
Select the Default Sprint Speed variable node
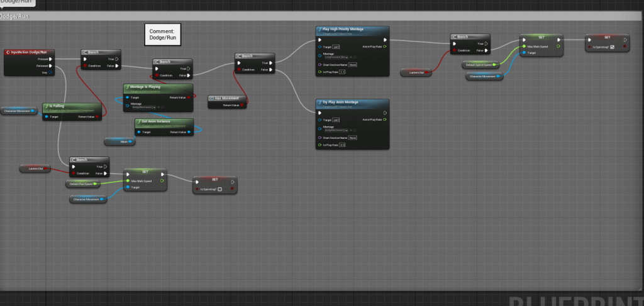pos(479,65)
